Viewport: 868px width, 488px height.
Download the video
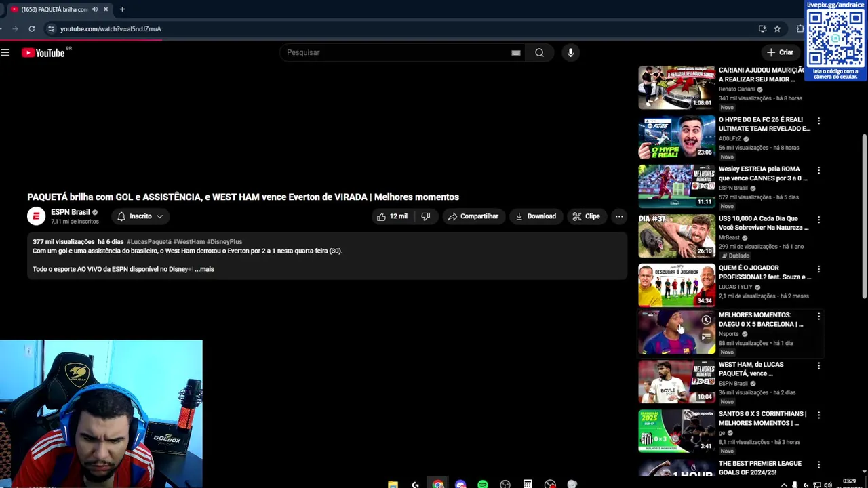536,216
